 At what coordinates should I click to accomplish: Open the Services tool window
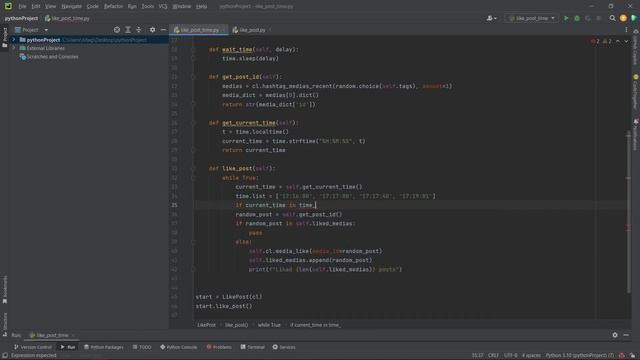pos(284,347)
